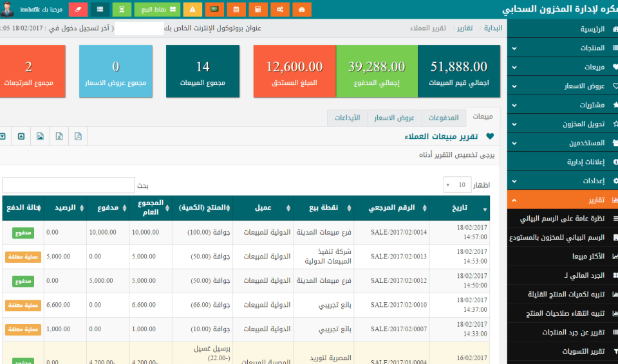The image size is (618, 364).
Task: Click the yellow warning alerts icon
Action: click(x=192, y=10)
